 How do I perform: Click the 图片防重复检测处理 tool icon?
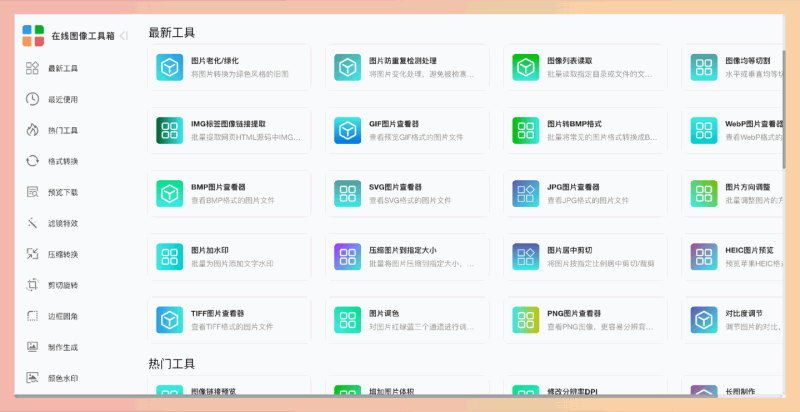coord(347,67)
